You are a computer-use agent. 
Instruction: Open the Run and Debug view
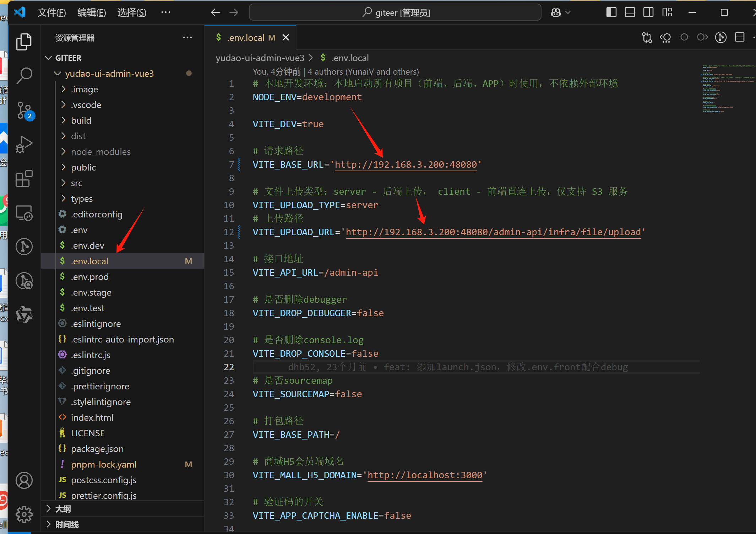[x=24, y=144]
